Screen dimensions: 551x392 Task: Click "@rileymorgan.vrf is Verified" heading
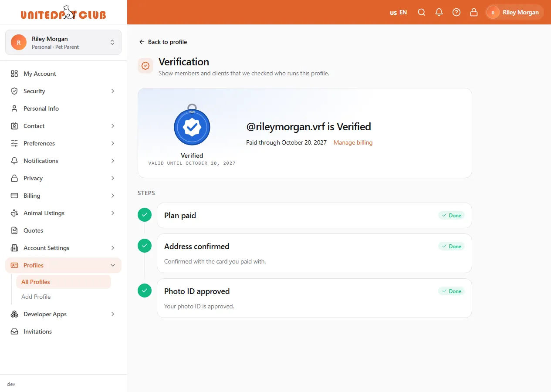pyautogui.click(x=309, y=127)
